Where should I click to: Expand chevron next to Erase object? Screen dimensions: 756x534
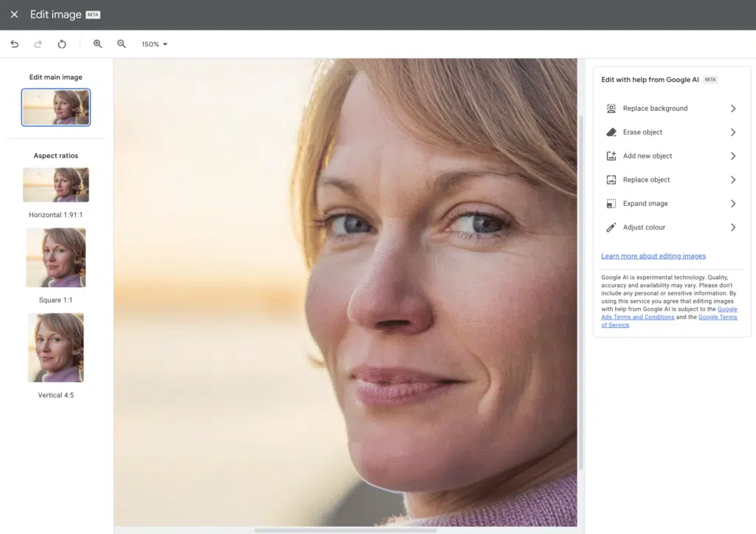[733, 132]
